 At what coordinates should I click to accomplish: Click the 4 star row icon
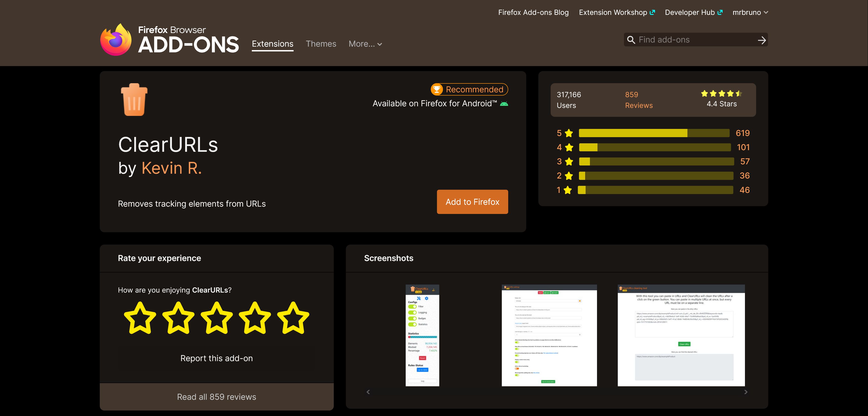tap(569, 147)
